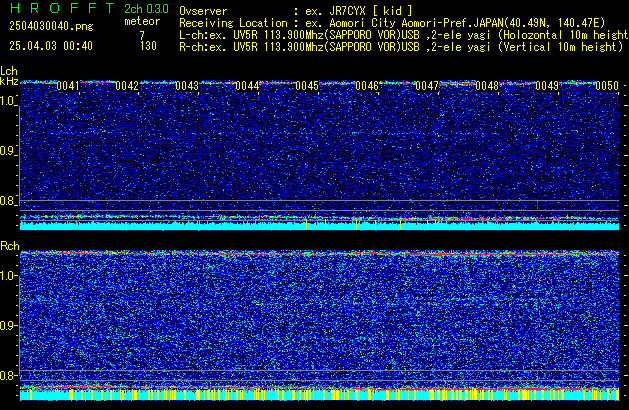
Task: Click the meteor count 7
Action: point(142,35)
